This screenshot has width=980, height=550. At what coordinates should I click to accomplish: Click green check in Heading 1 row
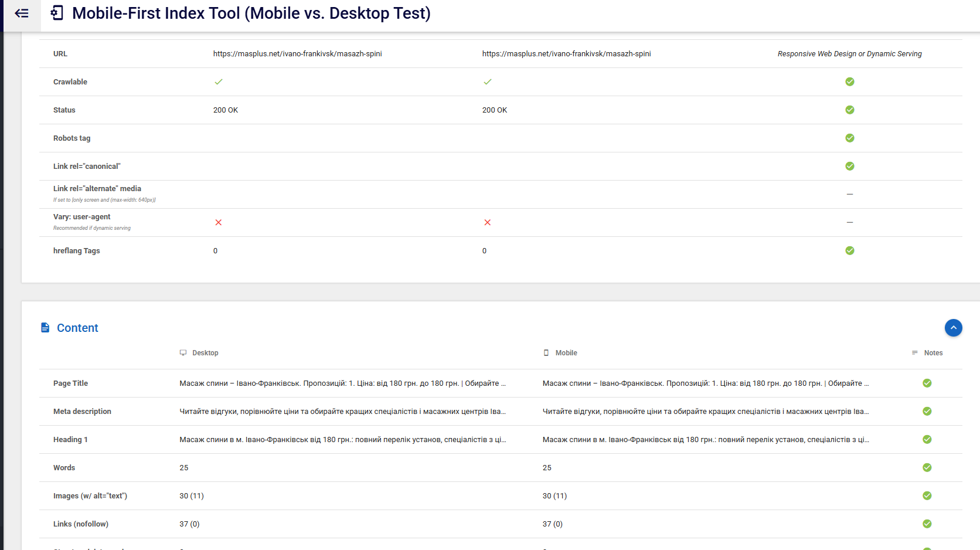(x=927, y=439)
